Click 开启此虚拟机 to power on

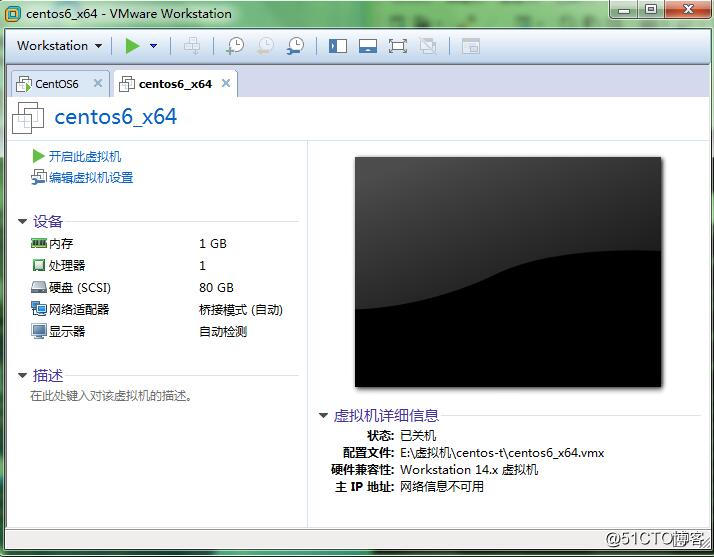[85, 156]
